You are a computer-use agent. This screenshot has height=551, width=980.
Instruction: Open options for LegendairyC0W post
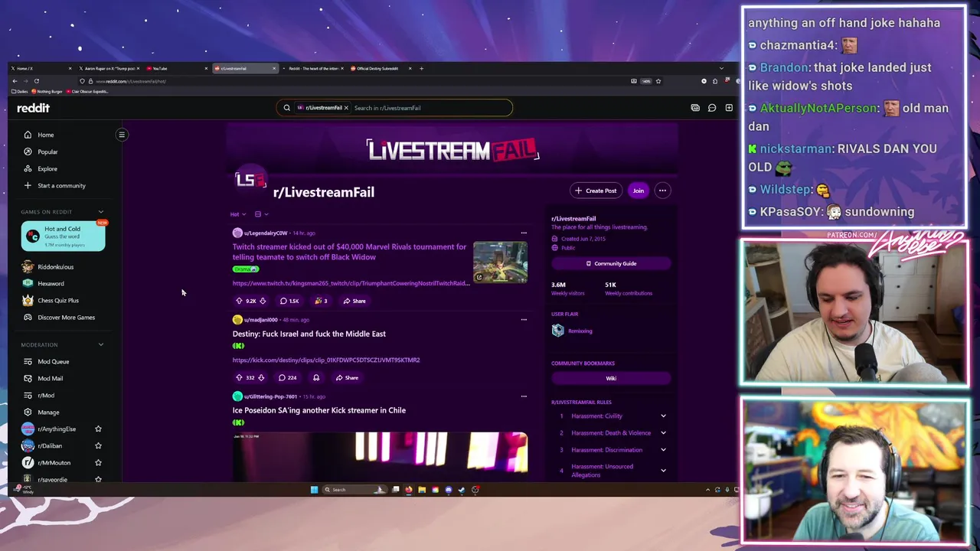524,233
